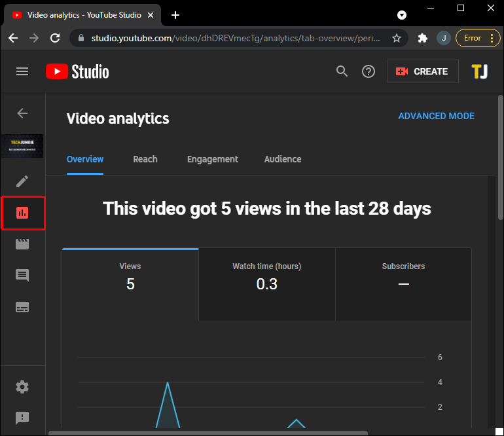Select the Analytics bar chart icon
The image size is (504, 436).
point(23,213)
